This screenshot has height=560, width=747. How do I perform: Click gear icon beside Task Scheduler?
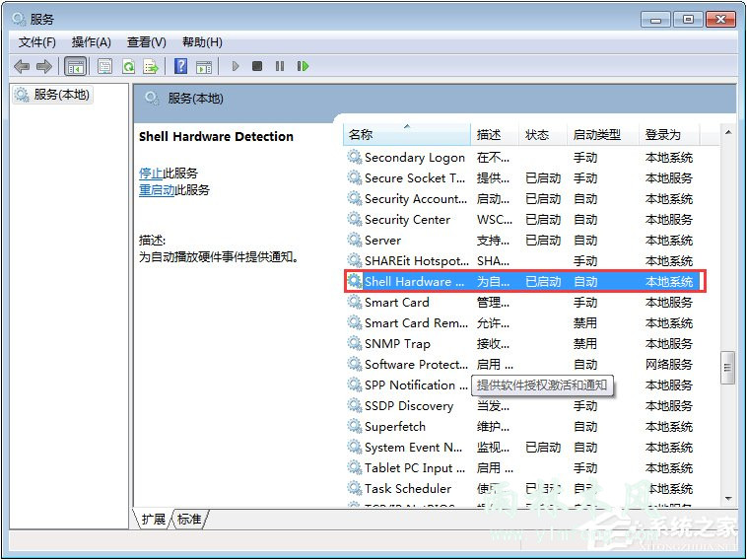(355, 488)
